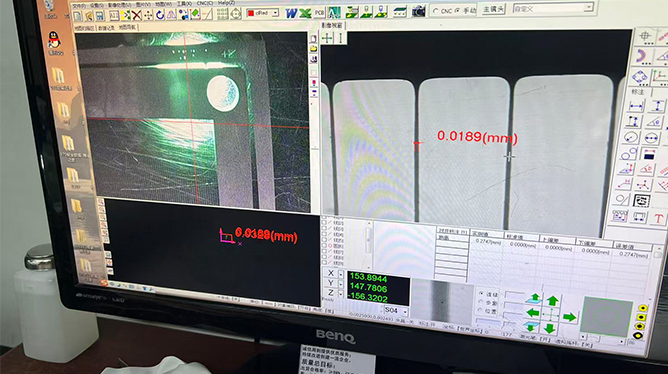Select the circle radius dimension tool
The image size is (668, 374).
coord(631,137)
